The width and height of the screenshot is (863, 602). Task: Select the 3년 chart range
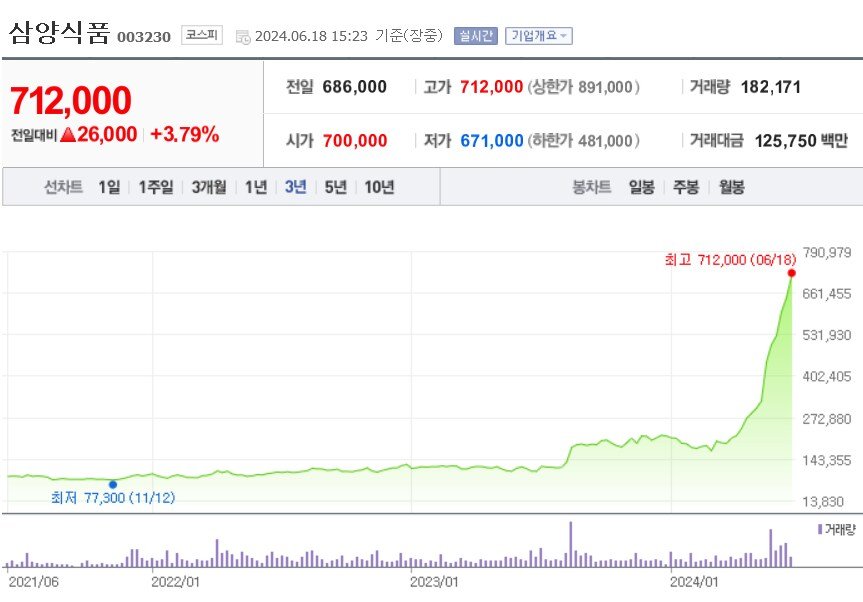tap(296, 187)
